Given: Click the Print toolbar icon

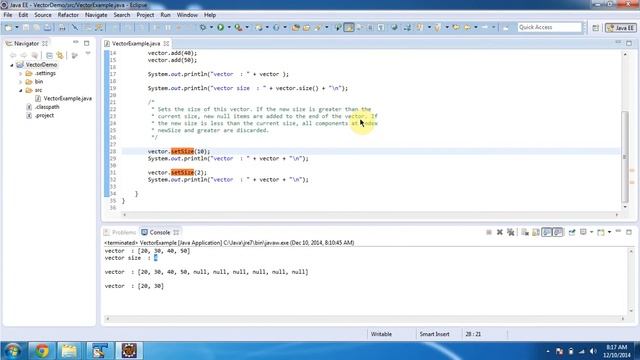Looking at the screenshot, I should 62,27.
